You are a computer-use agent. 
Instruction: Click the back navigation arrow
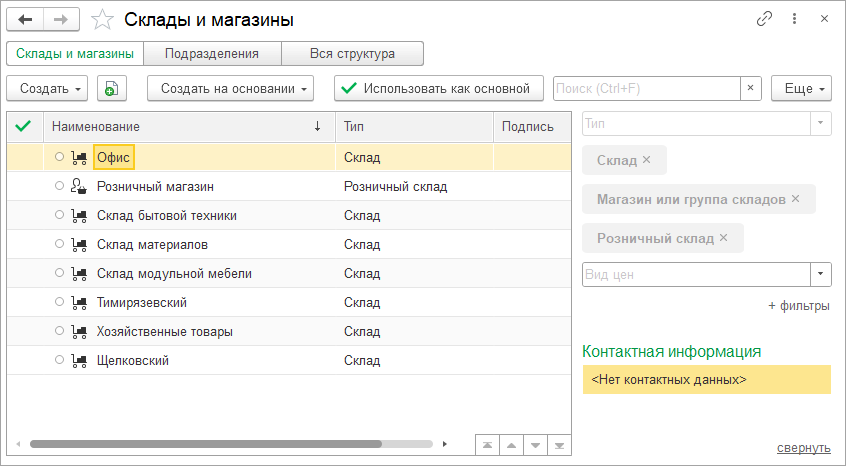25,19
